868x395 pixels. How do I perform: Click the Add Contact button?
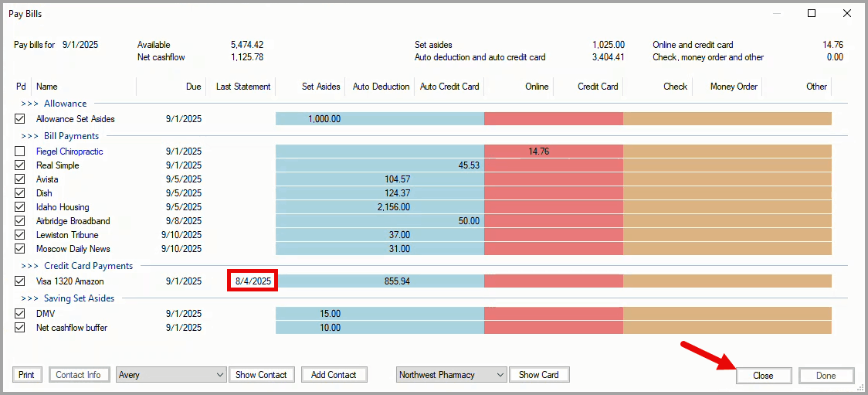(334, 375)
